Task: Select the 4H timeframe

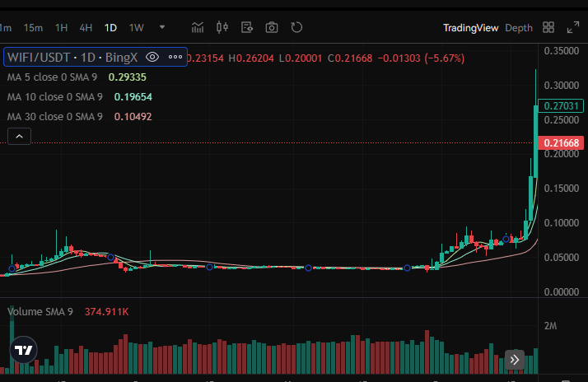Action: 86,28
